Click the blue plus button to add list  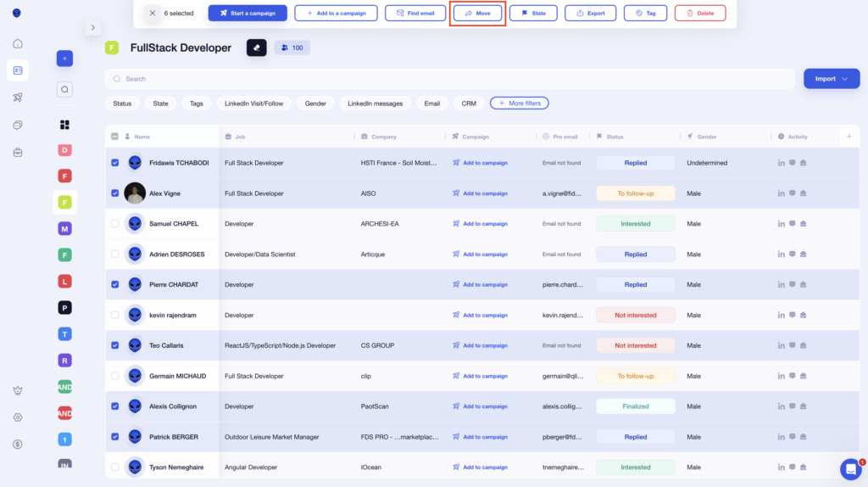pos(65,59)
